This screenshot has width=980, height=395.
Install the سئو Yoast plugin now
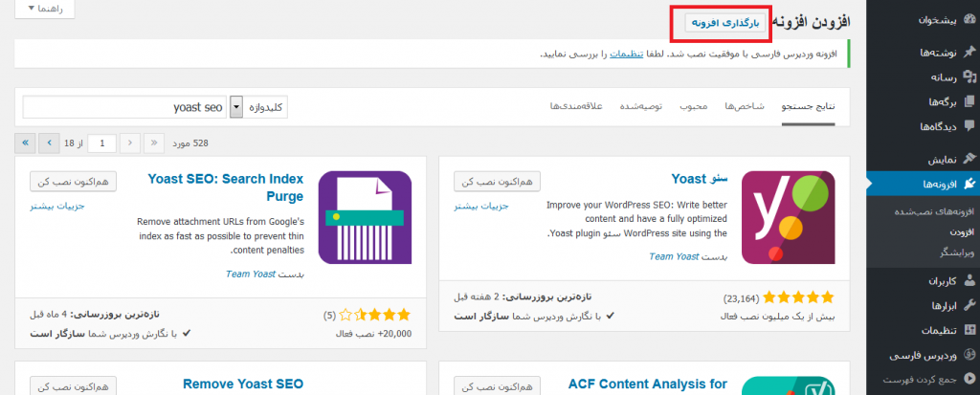[497, 182]
